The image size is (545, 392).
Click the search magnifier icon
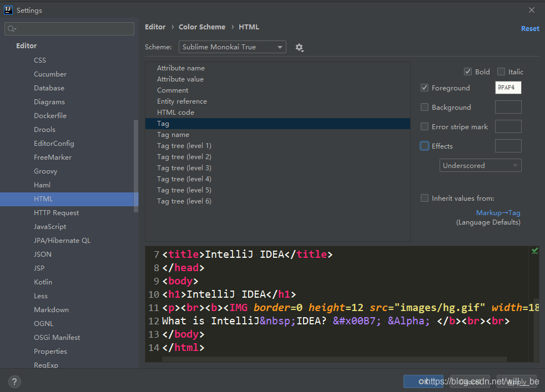(x=12, y=29)
